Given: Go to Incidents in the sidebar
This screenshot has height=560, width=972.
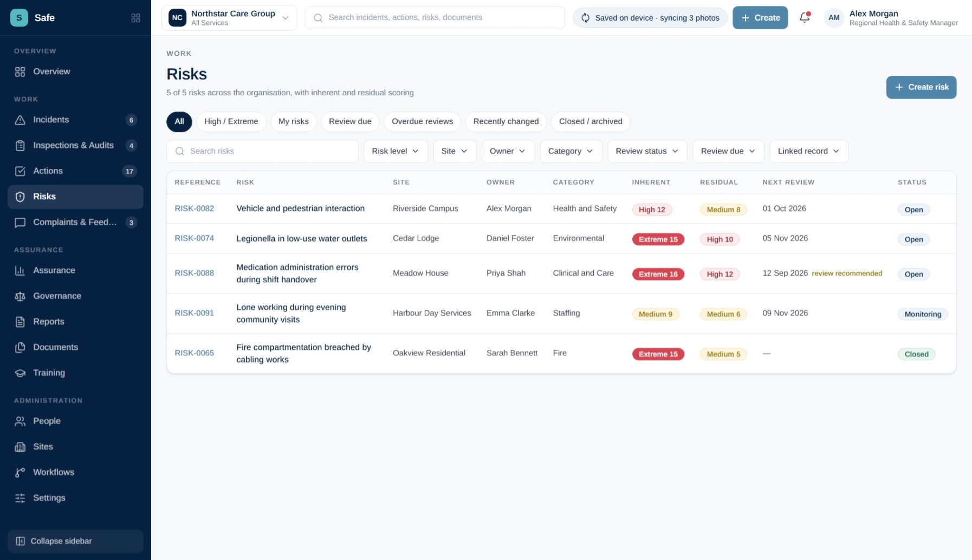Looking at the screenshot, I should 75,120.
